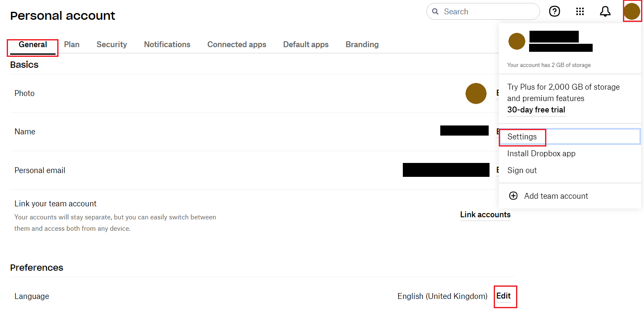Click the avatar inside the account menu

(517, 41)
